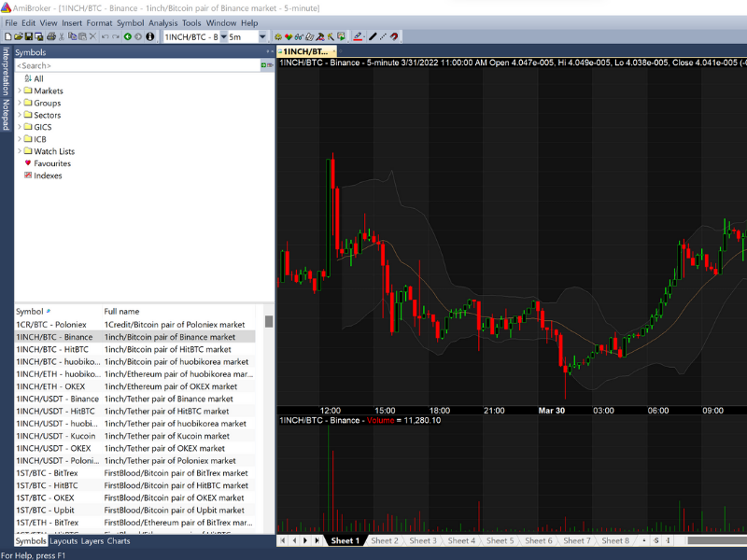Expand the Groups folder
Viewport: 747px width, 560px height.
click(x=20, y=103)
